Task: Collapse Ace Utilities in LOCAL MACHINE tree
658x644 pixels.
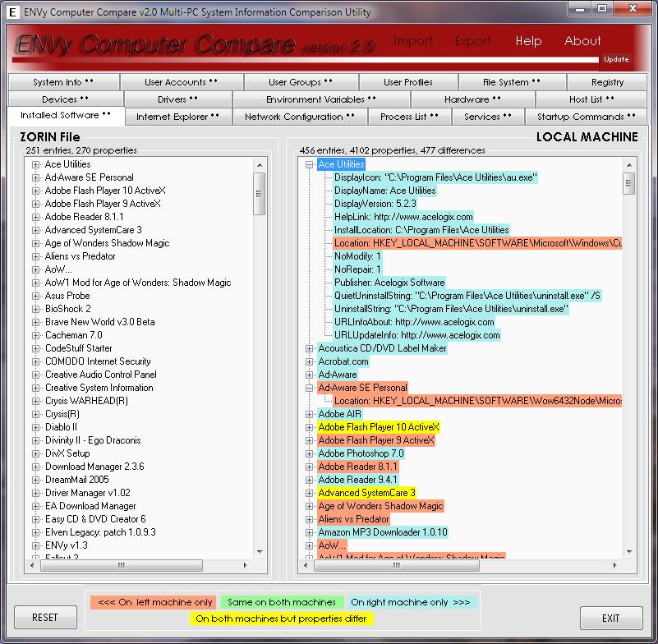Action: coord(309,164)
